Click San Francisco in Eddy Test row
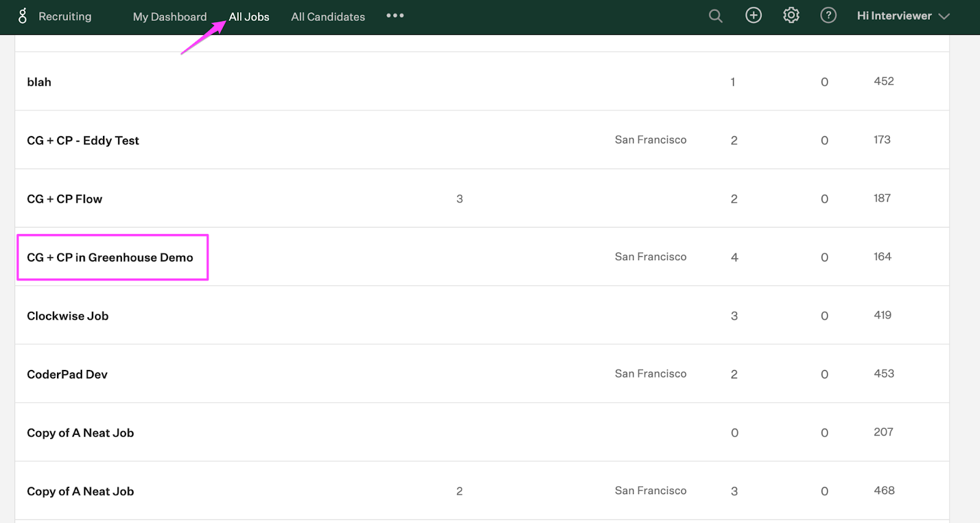 tap(650, 140)
